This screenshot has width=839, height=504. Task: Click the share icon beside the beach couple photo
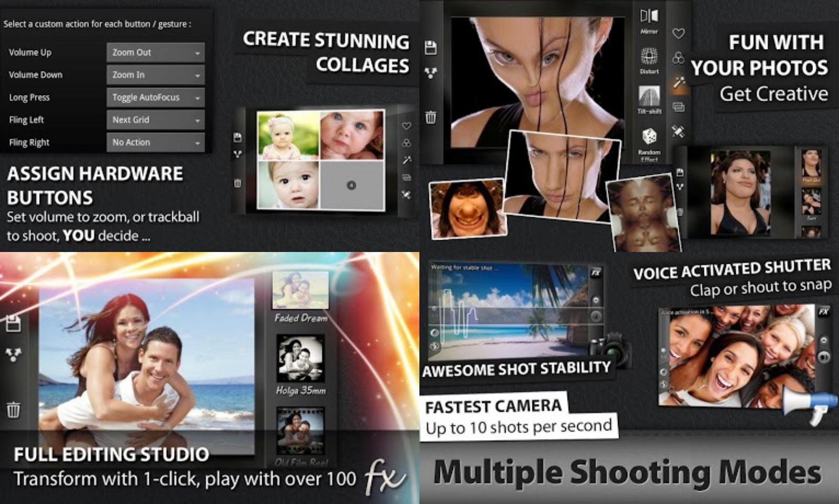[13, 355]
